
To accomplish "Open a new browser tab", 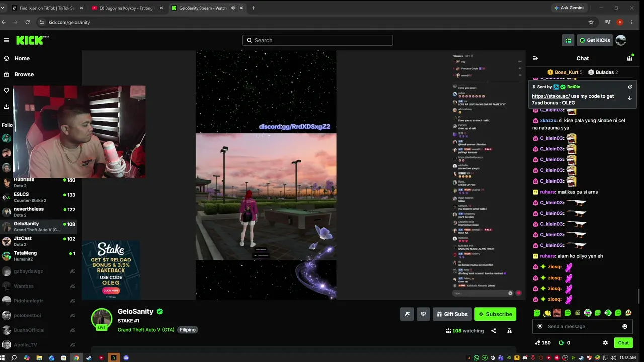I will pos(253,8).
